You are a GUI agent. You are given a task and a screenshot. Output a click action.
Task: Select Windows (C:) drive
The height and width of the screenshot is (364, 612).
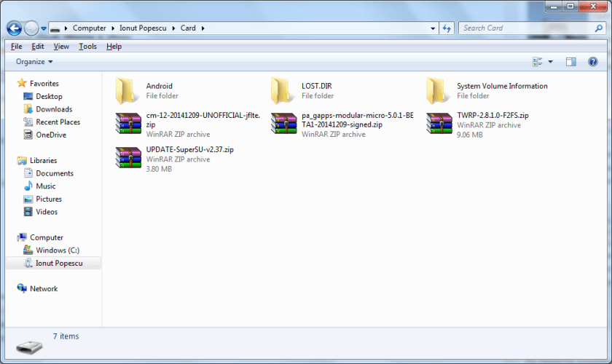(58, 250)
